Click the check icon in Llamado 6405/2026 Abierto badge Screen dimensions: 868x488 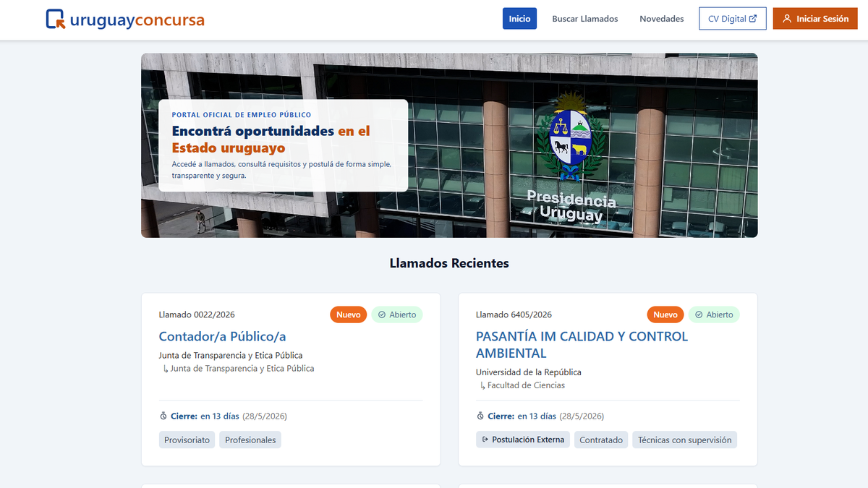pos(699,314)
